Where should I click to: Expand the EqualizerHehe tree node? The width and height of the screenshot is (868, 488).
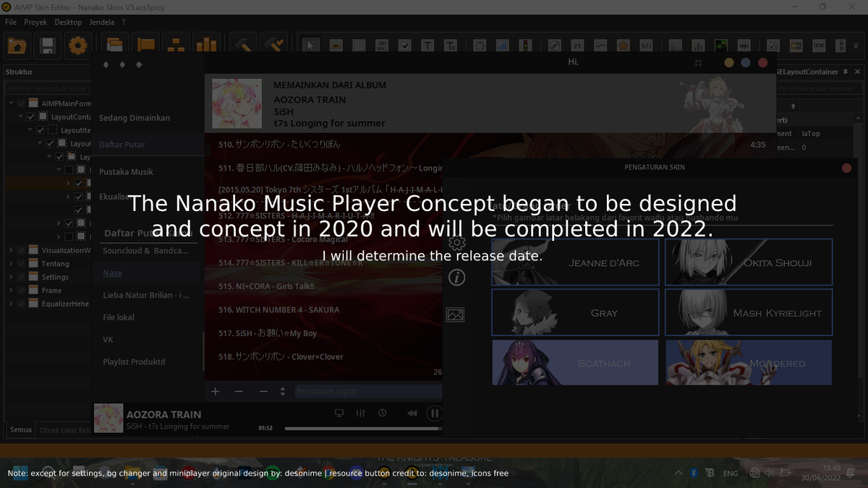click(x=11, y=304)
